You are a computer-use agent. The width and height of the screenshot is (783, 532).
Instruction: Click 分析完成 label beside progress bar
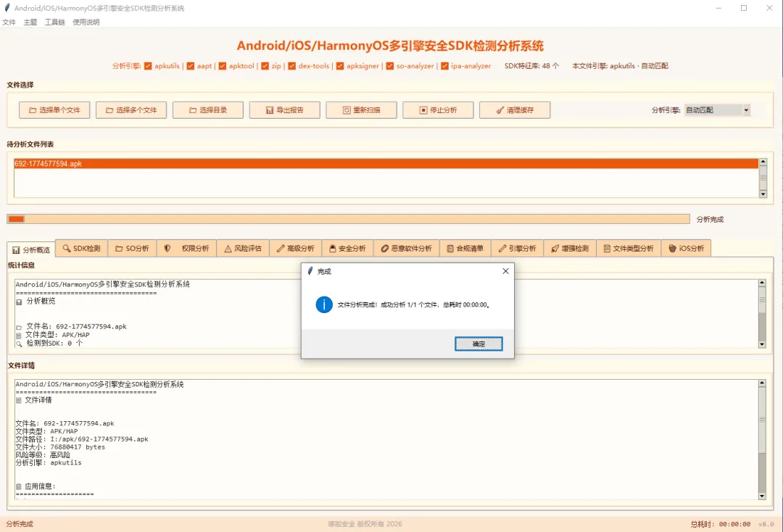pyautogui.click(x=710, y=220)
